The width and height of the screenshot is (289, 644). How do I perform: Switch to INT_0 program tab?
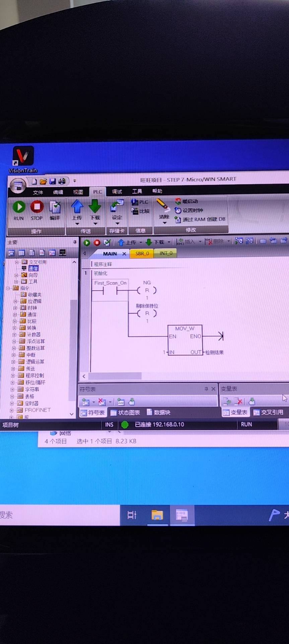[x=166, y=253]
